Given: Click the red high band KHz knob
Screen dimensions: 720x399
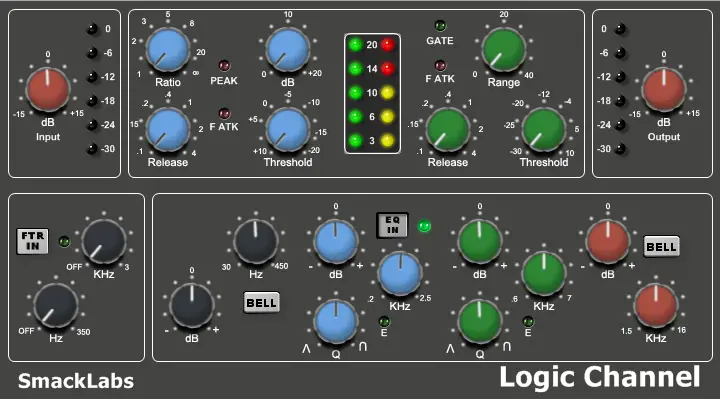Looking at the screenshot, I should click(656, 306).
